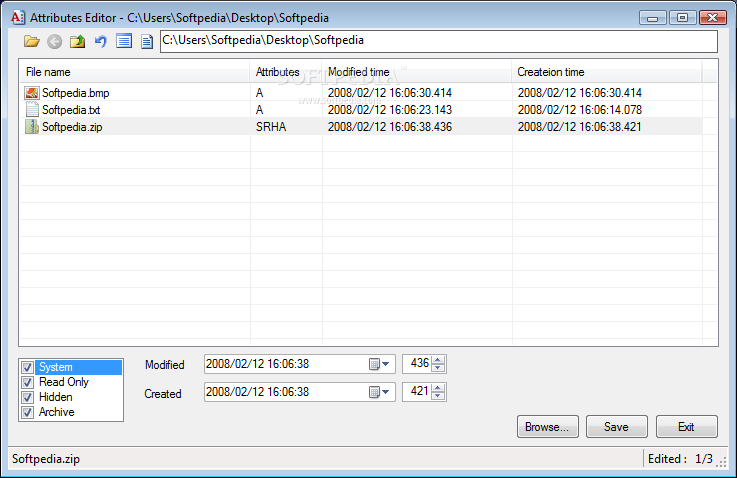Click the Exit button
The image size is (737, 478).
(687, 427)
